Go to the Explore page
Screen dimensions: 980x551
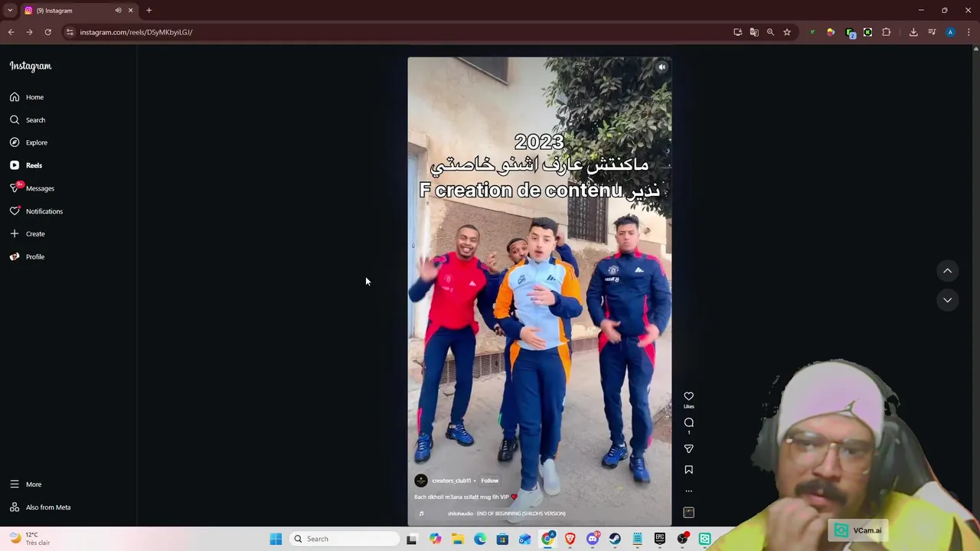28,142
